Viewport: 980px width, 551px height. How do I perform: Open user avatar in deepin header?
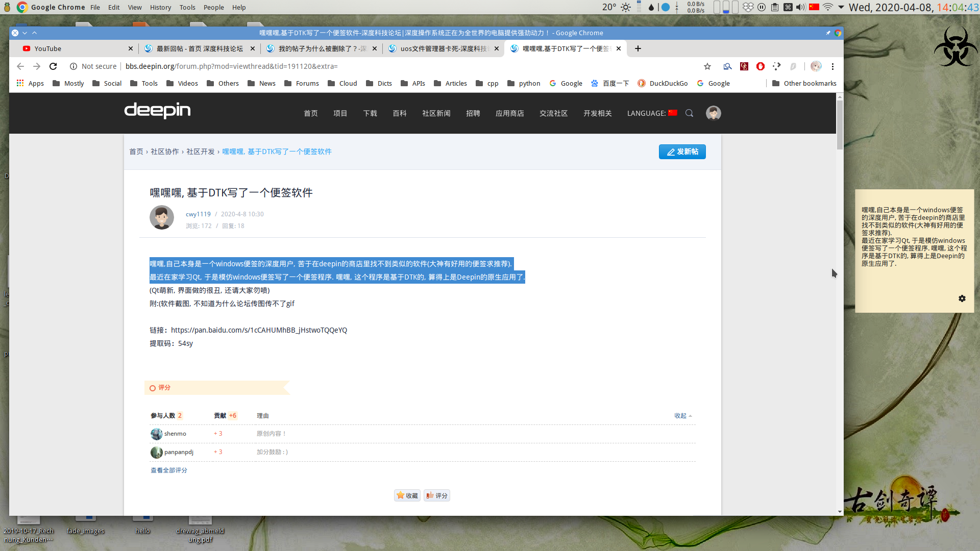(713, 113)
